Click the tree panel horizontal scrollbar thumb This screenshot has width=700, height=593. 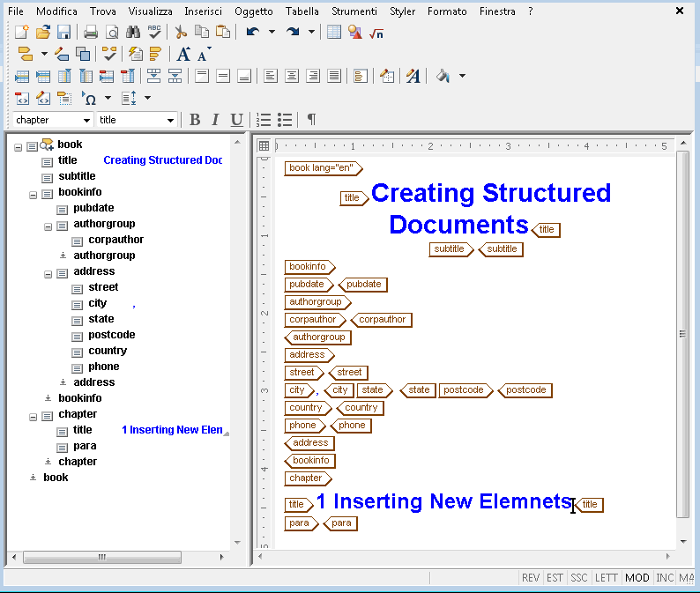(x=102, y=557)
